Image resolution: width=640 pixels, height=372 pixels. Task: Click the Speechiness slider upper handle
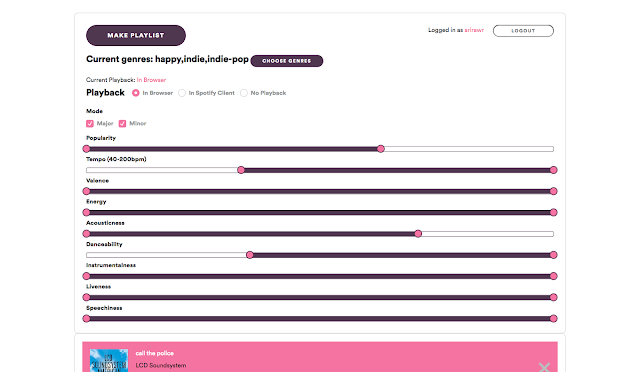point(553,319)
